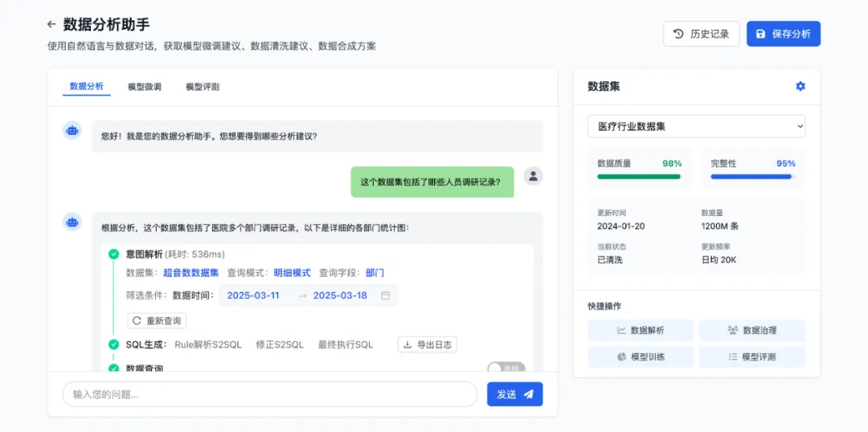Click green check icon next to SQL生成
Image resolution: width=868 pixels, height=432 pixels.
point(113,344)
